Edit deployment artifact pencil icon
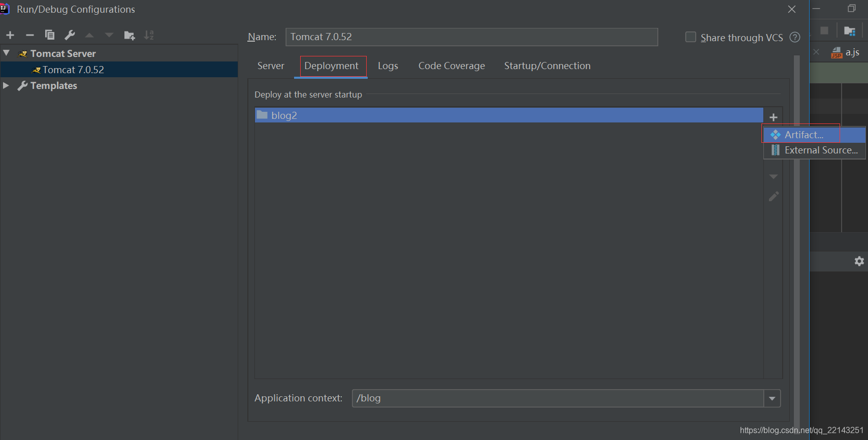This screenshot has height=440, width=868. (x=774, y=196)
